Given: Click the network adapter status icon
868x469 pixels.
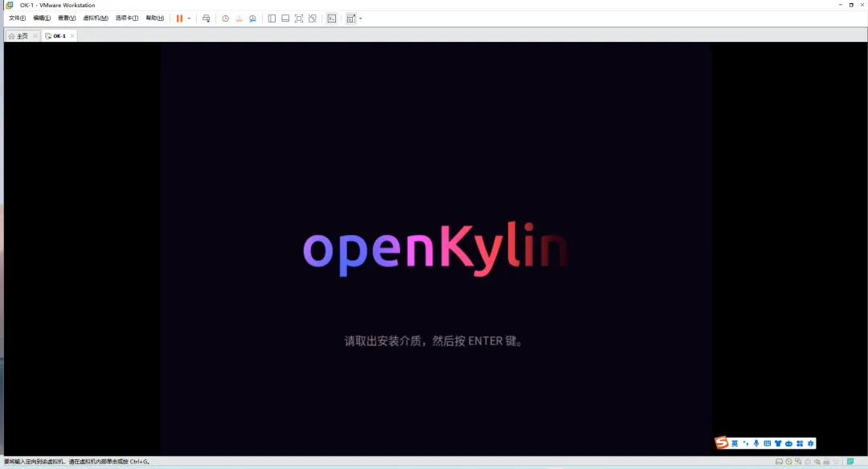Looking at the screenshot, I should coord(798,462).
